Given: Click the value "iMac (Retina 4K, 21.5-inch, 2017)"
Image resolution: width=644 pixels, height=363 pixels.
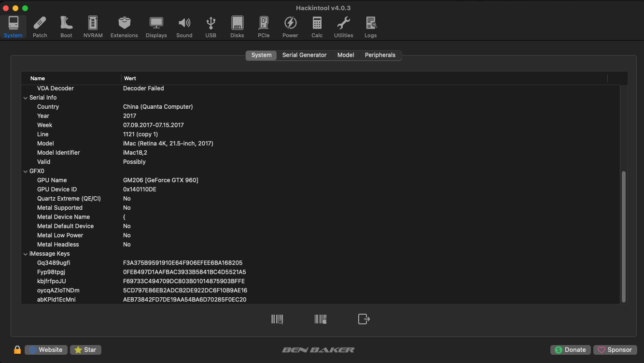Looking at the screenshot, I should point(168,144).
